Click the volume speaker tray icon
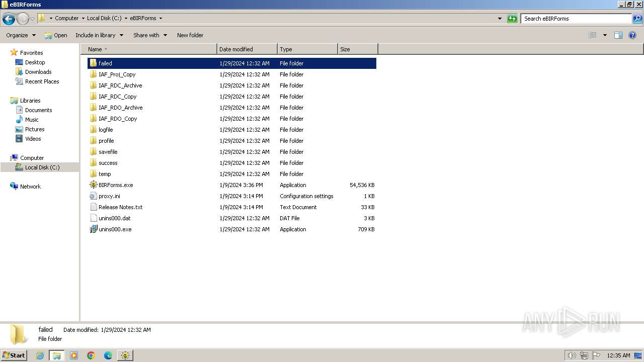The width and height of the screenshot is (644, 362). [x=572, y=355]
